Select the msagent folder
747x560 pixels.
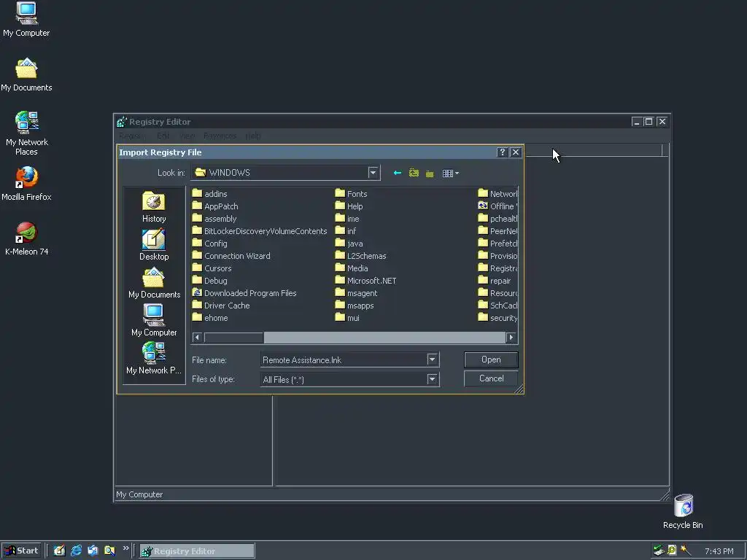pyautogui.click(x=356, y=293)
